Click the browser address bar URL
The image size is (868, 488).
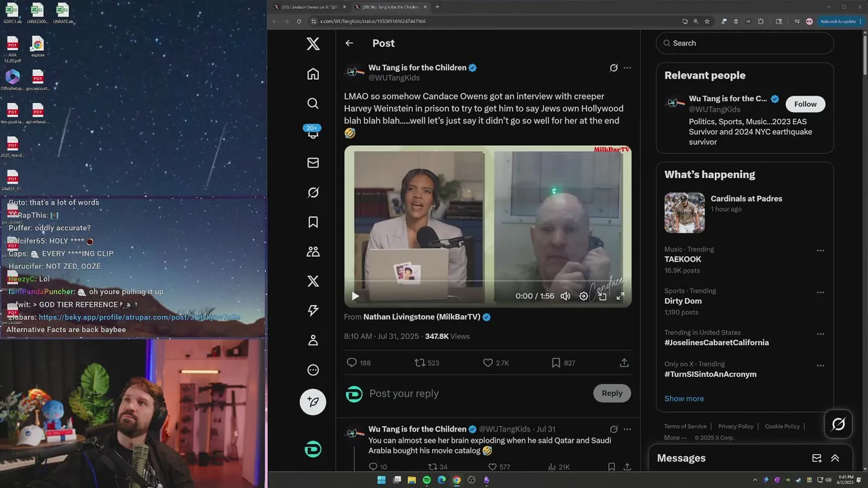point(373,21)
